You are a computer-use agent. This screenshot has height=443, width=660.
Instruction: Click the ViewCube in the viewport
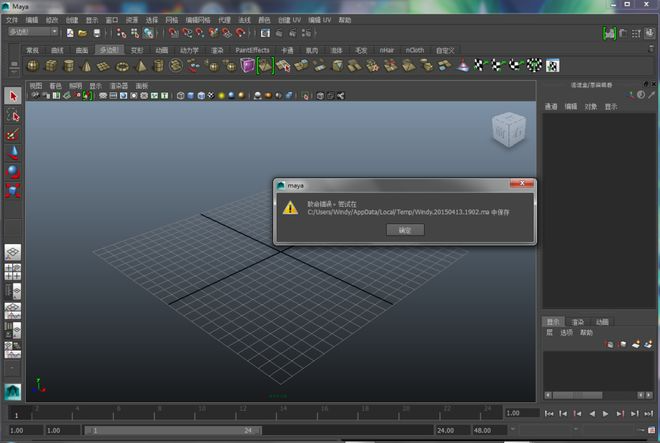point(509,130)
